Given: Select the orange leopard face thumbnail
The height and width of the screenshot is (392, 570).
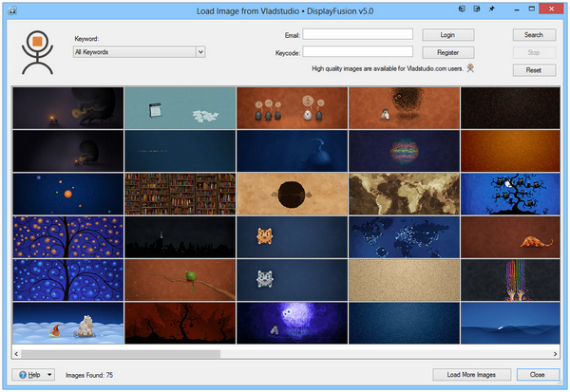Looking at the screenshot, I should 292,237.
